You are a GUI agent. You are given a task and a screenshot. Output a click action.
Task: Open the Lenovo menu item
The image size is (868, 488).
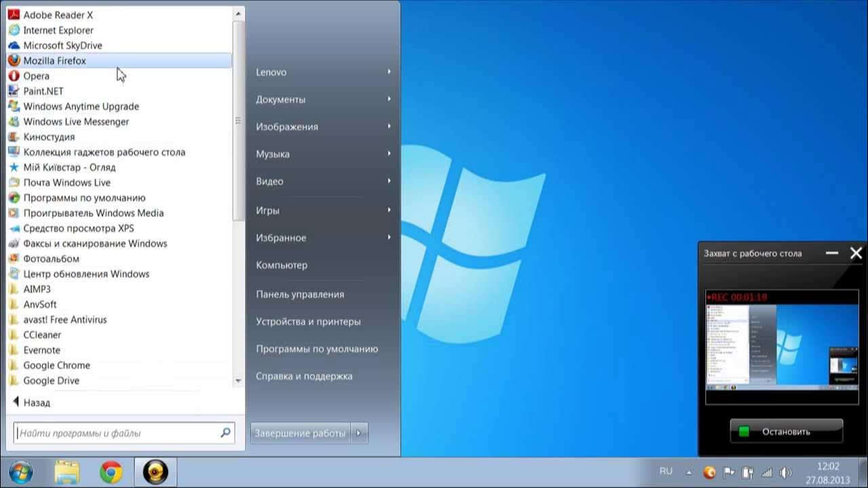323,72
